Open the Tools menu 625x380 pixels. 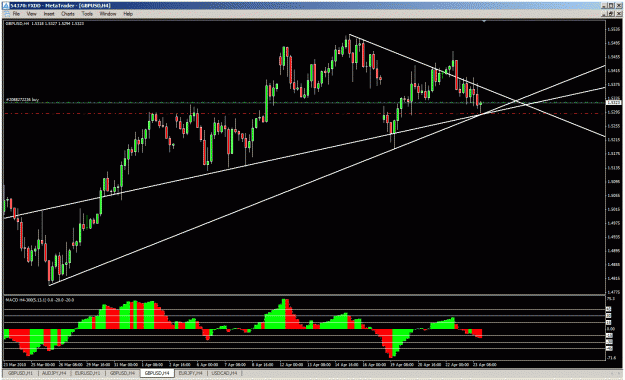87,14
